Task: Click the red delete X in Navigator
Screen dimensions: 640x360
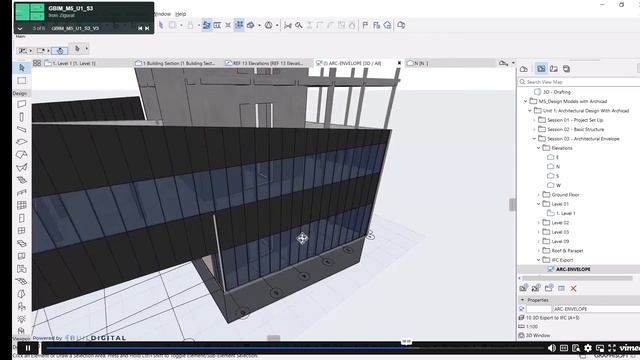Action: (x=573, y=289)
